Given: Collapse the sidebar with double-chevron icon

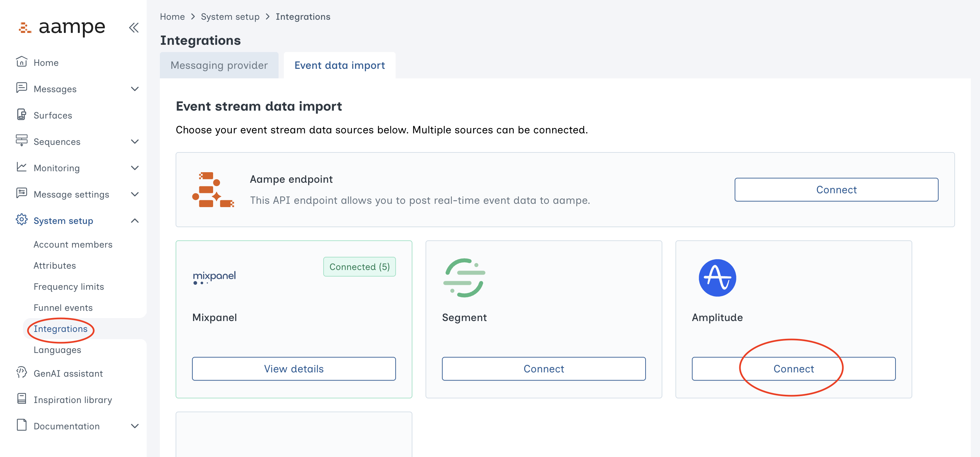Looking at the screenshot, I should (134, 27).
